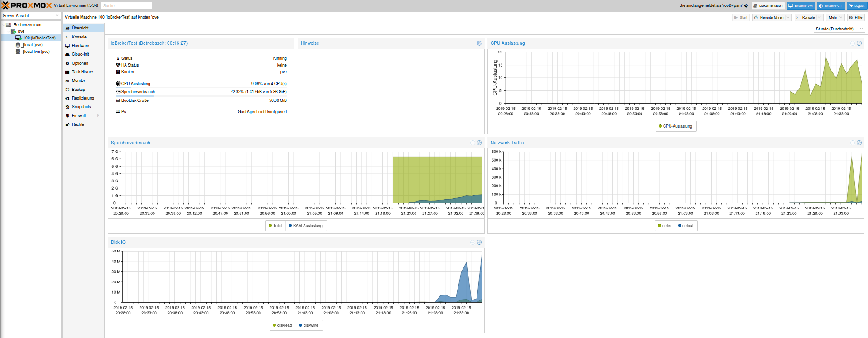Viewport: 868px width, 338px height.
Task: Open the Server-Ansicht view dropdown
Action: tap(31, 16)
